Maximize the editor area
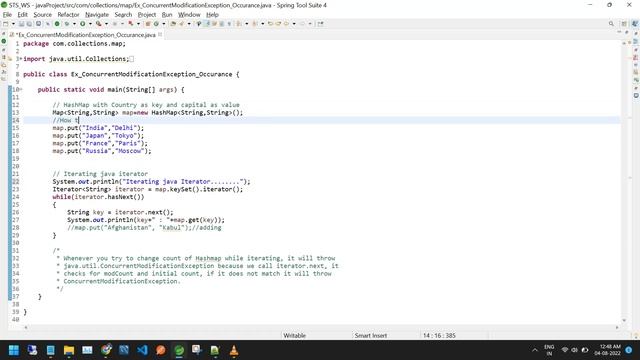 [x=627, y=32]
